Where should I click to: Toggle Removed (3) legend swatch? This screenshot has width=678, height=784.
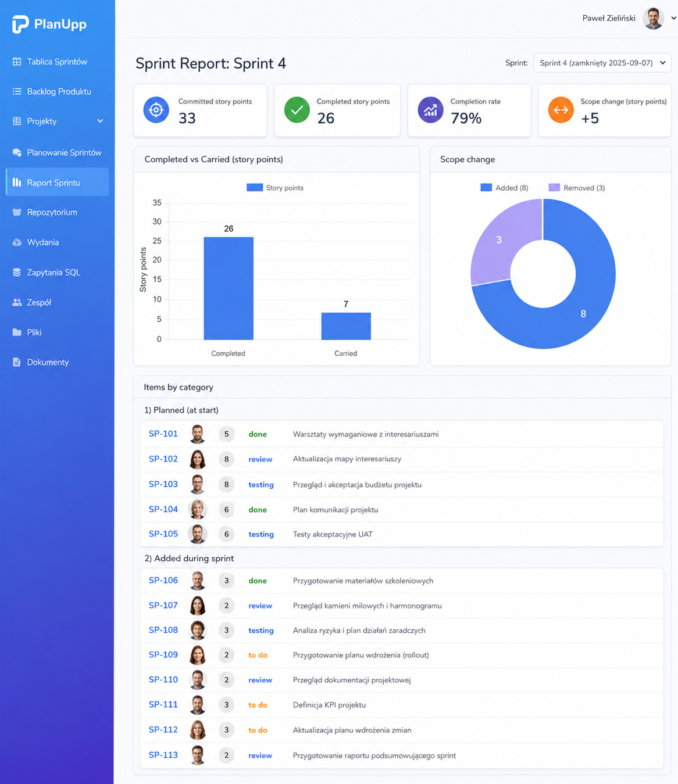click(554, 188)
